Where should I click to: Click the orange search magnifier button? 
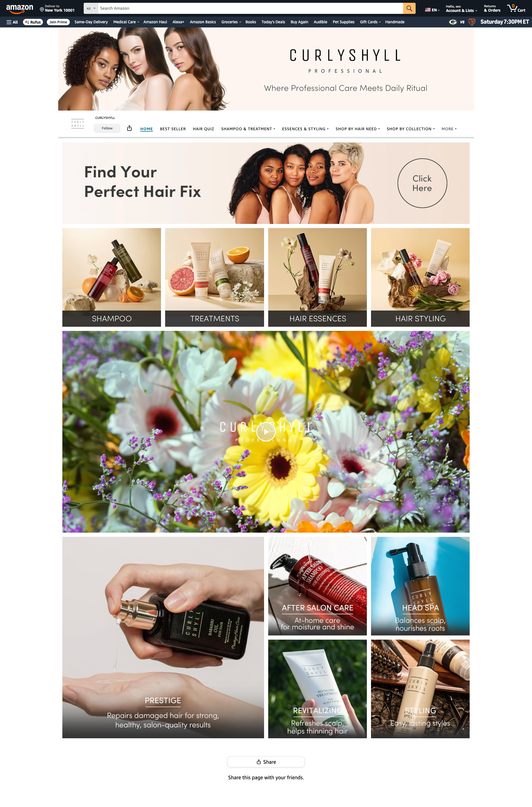coord(409,8)
